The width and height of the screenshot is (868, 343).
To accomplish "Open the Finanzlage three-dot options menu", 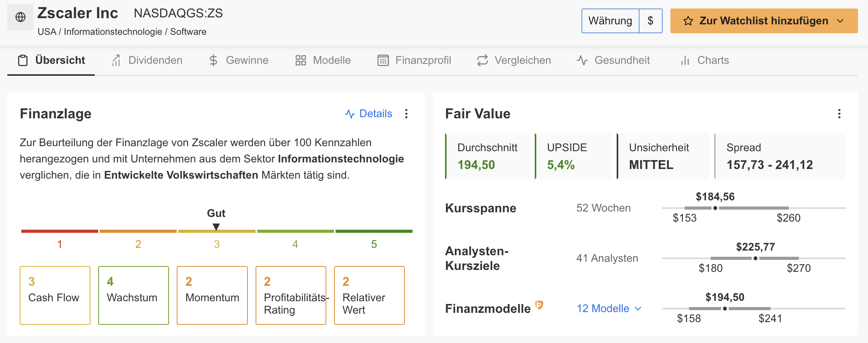I will point(406,114).
